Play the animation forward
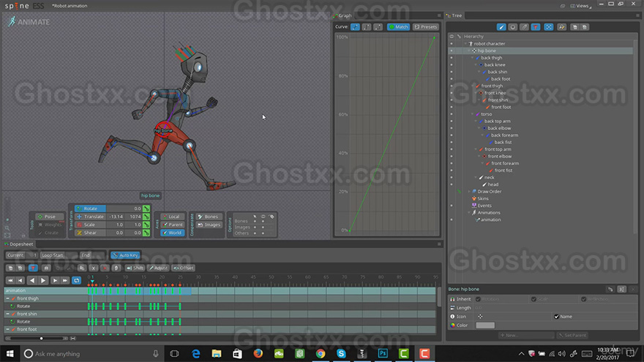Viewport: 644px width, 362px height. [43, 280]
